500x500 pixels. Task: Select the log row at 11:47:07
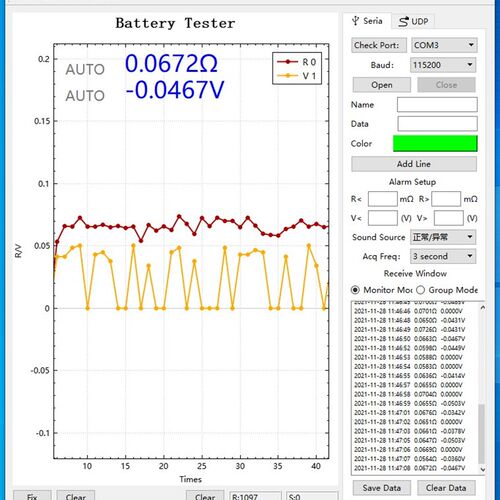point(409,459)
